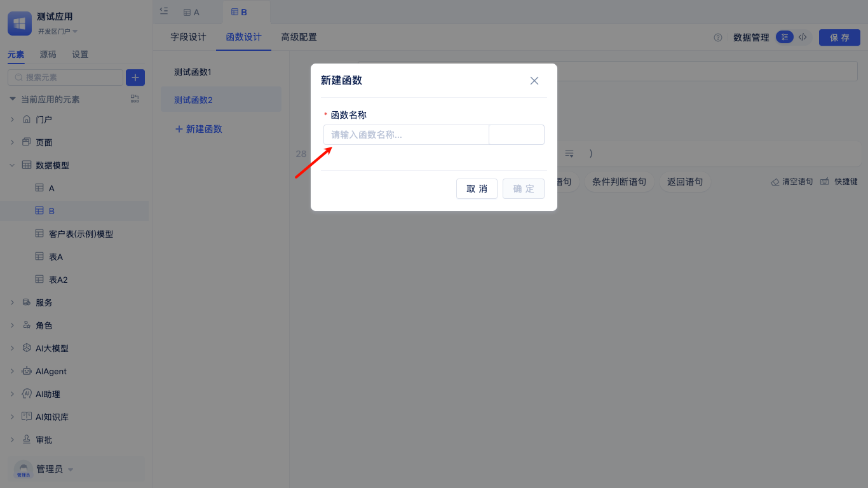Viewport: 868px width, 488px height.
Task: Click the blue 保存 button
Action: click(x=839, y=37)
